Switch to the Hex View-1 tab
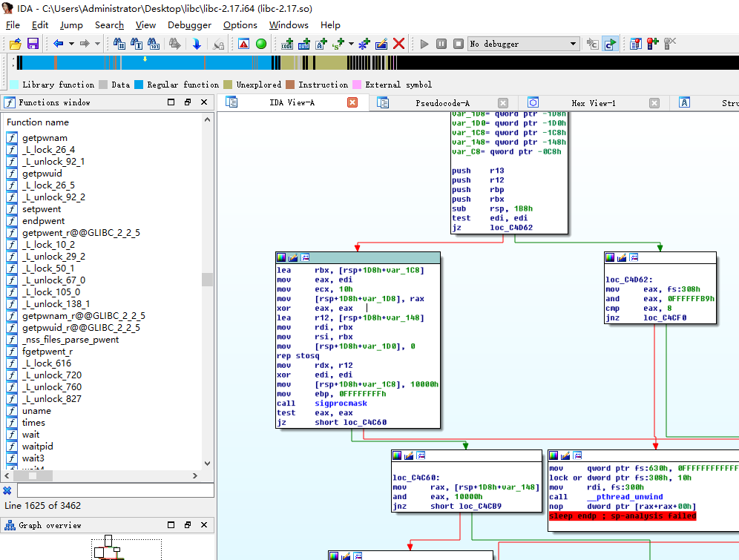The image size is (739, 560). [x=593, y=103]
